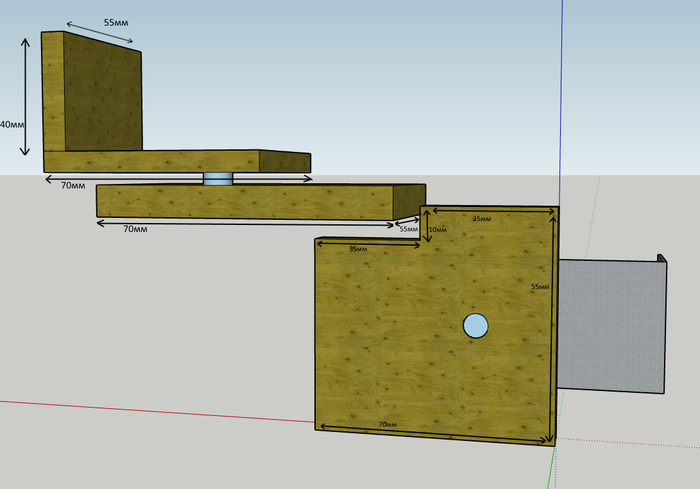Click the 10мм notch dimension label
The image size is (700, 489).
coord(437,230)
